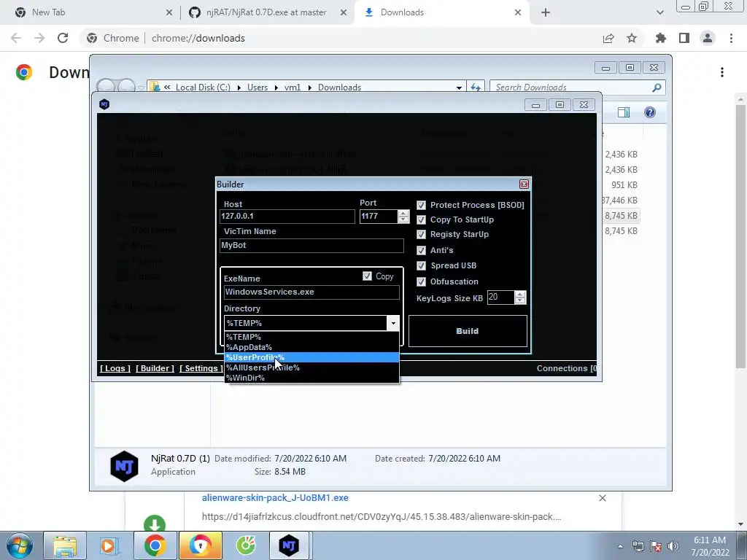Go back in Chrome
The image size is (747, 560).
pyautogui.click(x=16, y=38)
